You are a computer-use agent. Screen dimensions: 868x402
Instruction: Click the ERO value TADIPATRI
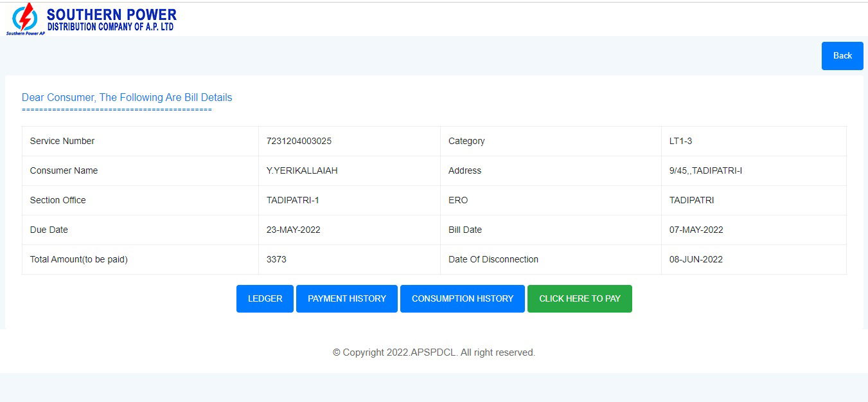point(693,200)
